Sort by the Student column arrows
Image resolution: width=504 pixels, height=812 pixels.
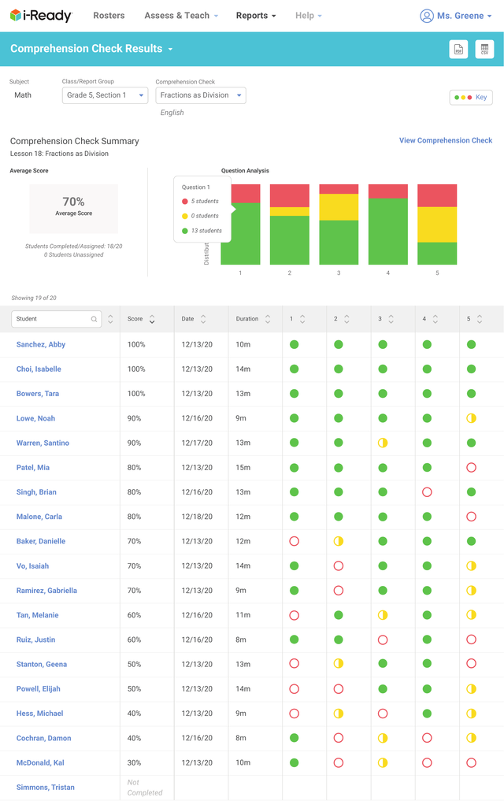(x=110, y=319)
